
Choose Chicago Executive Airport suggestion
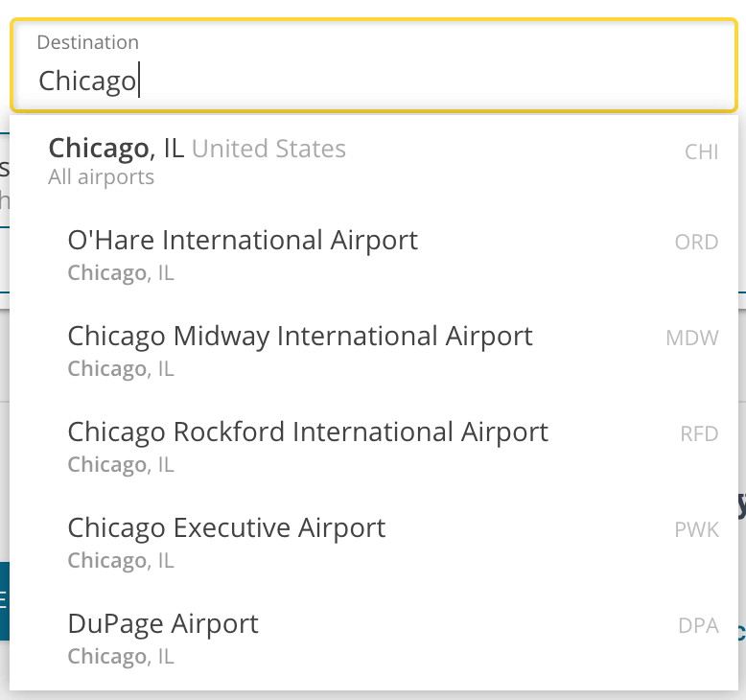(226, 527)
